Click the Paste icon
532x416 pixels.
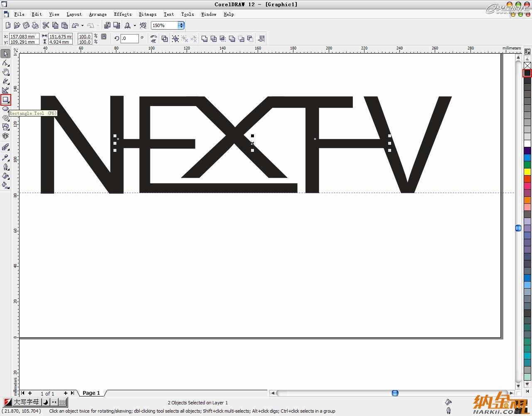pos(64,25)
